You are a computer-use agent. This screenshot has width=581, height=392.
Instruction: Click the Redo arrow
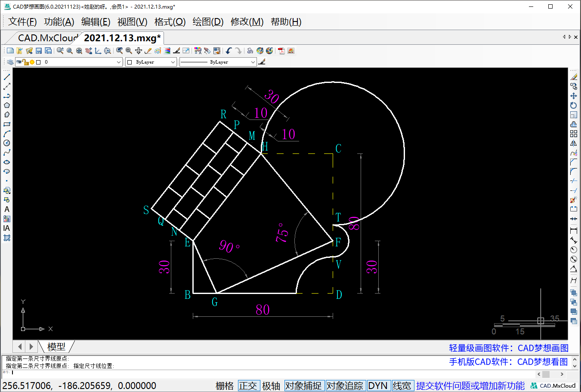pos(238,51)
